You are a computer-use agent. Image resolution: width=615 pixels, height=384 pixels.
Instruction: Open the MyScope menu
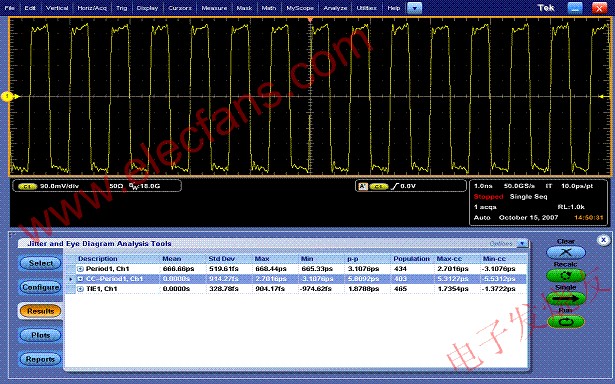pyautogui.click(x=300, y=8)
